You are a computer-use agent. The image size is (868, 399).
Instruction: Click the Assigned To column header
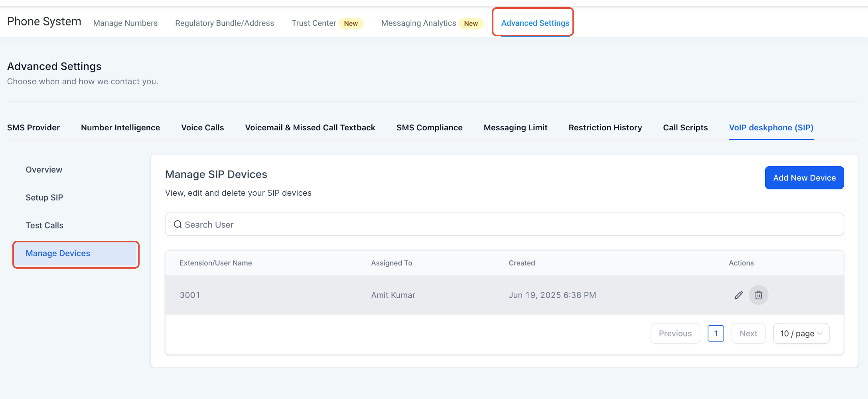(x=391, y=263)
